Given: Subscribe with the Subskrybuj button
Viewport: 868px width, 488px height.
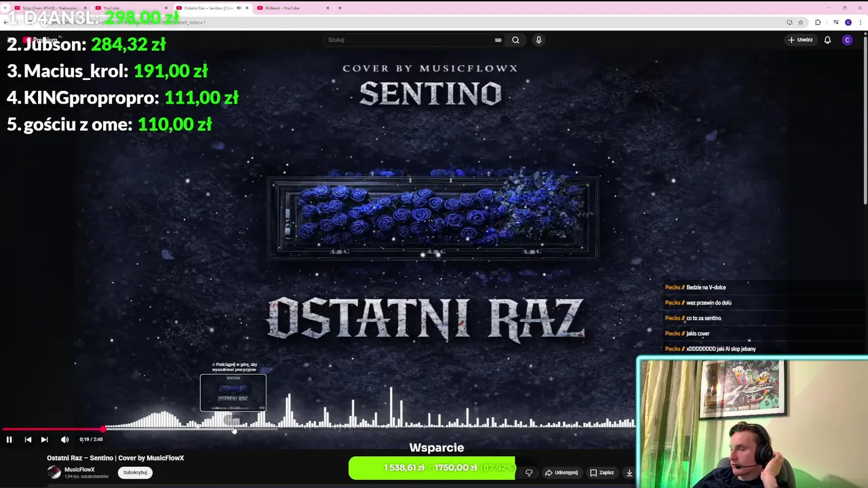Looking at the screenshot, I should 135,472.
